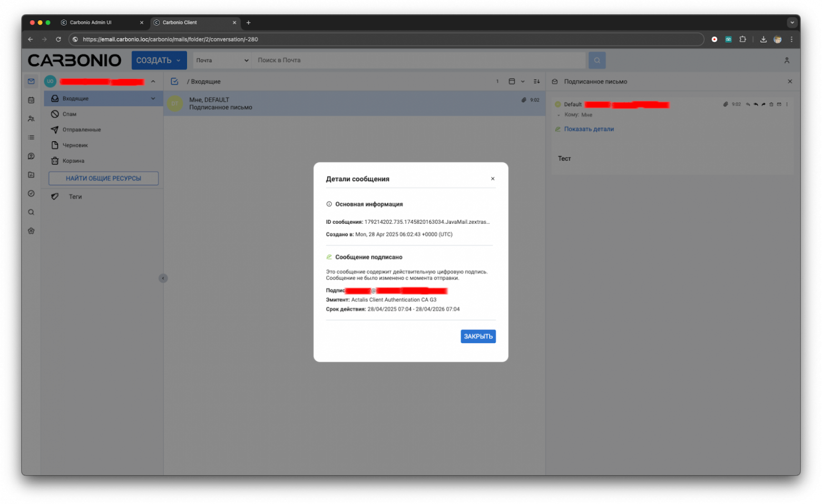Change the message list layout icon
The width and height of the screenshot is (822, 504).
click(x=512, y=82)
